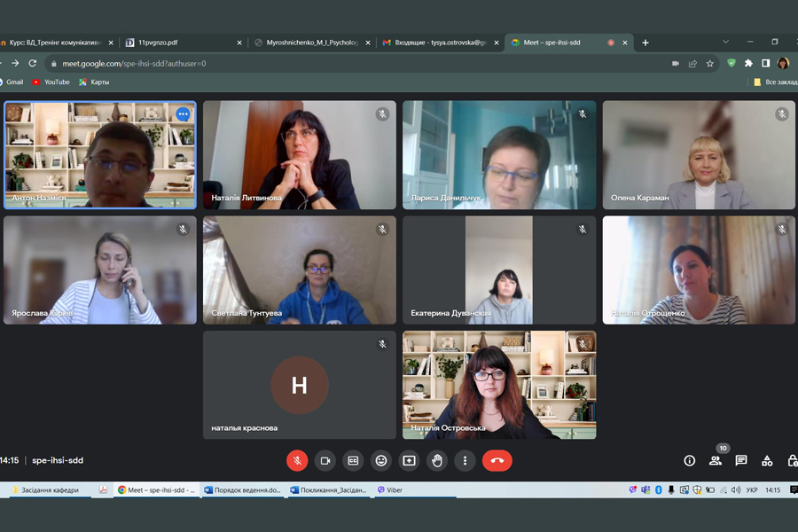Select Антон Назмієв's video tile

[x=100, y=155]
